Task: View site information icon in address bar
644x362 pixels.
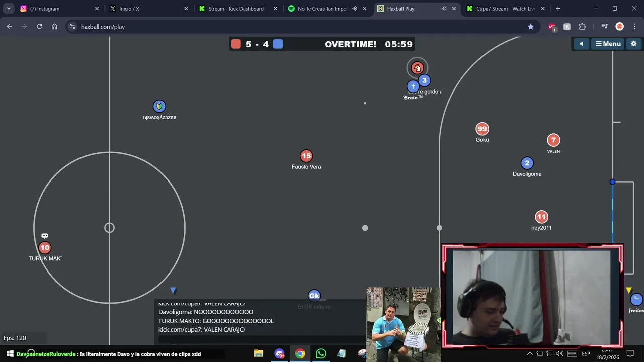Action: (x=72, y=27)
